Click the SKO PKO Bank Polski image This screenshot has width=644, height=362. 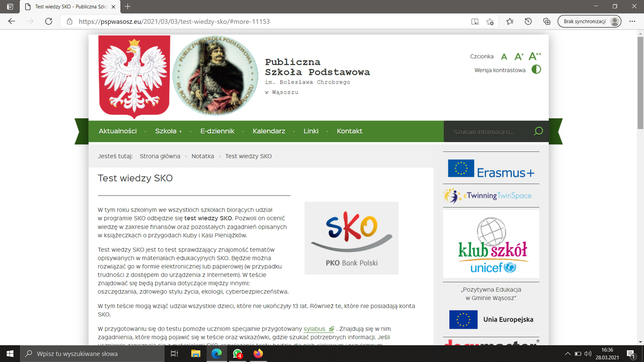click(351, 238)
